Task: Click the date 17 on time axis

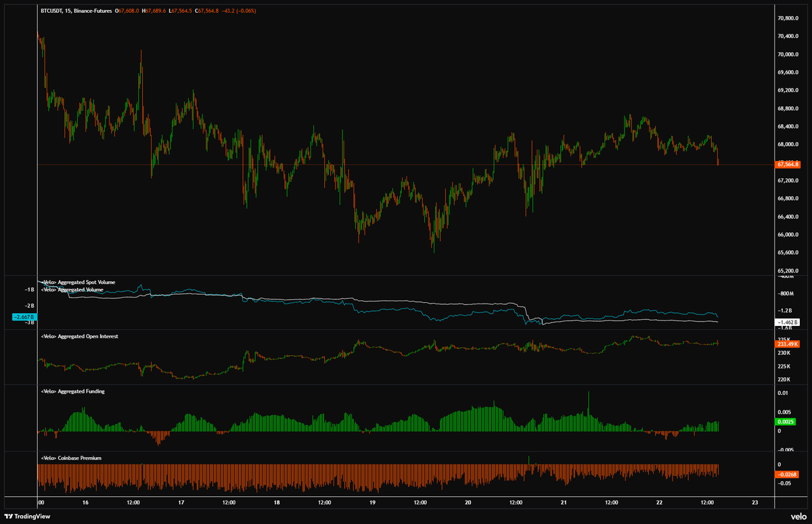Action: pyautogui.click(x=181, y=503)
